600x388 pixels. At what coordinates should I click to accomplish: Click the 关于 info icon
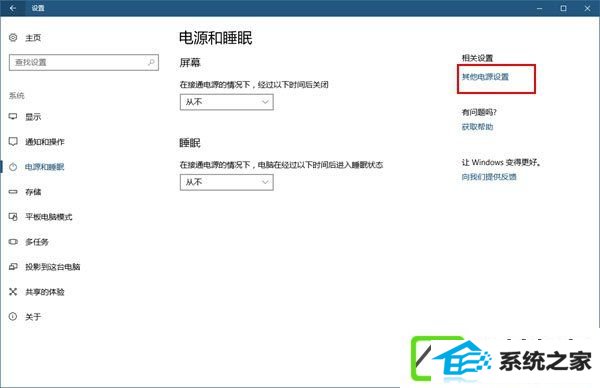click(x=13, y=316)
